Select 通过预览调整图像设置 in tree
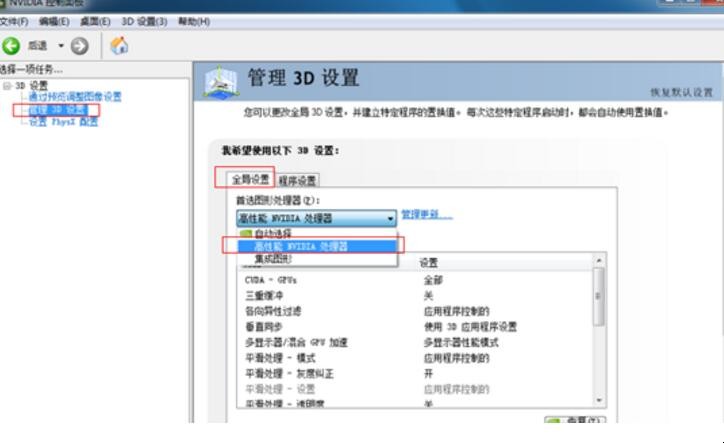 click(75, 97)
